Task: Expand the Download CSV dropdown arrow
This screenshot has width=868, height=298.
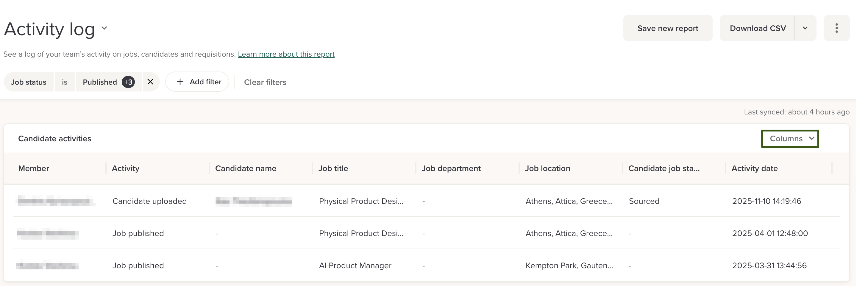Action: click(x=805, y=28)
